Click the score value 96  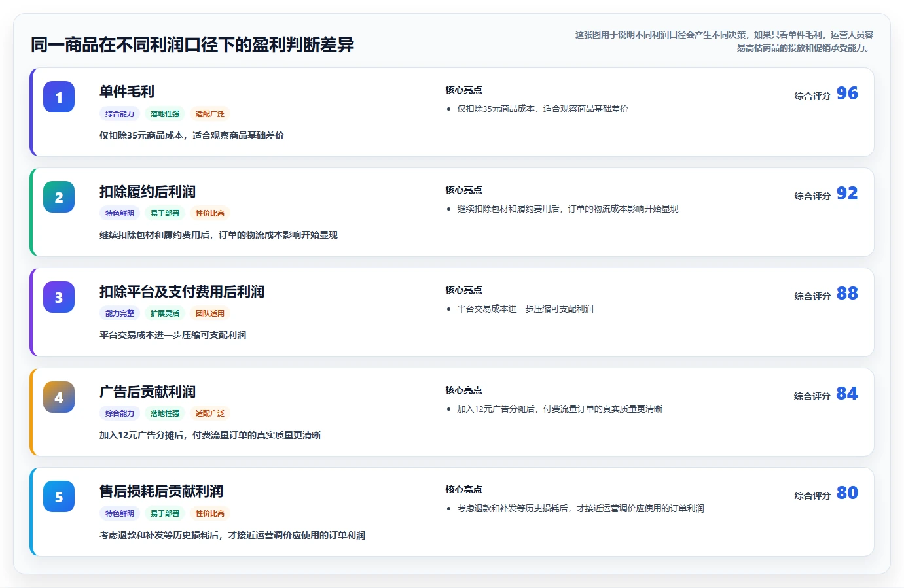847,94
